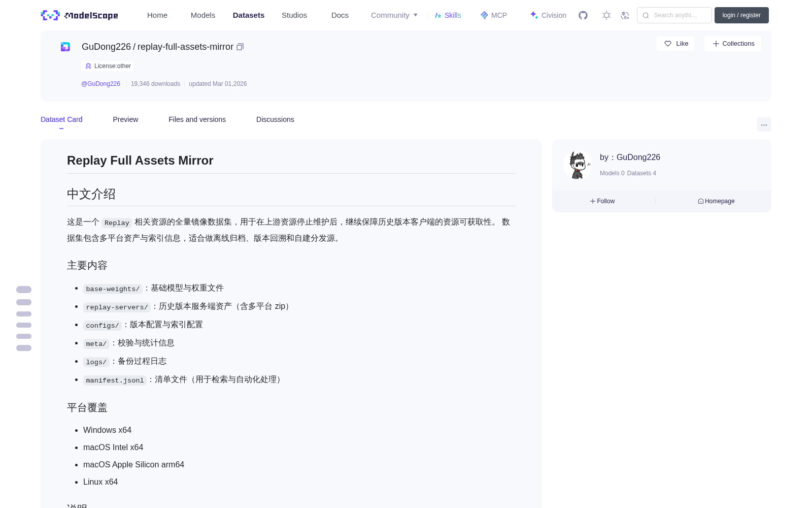Click the 'meta/' code text
Image resolution: width=812 pixels, height=508 pixels.
point(96,343)
